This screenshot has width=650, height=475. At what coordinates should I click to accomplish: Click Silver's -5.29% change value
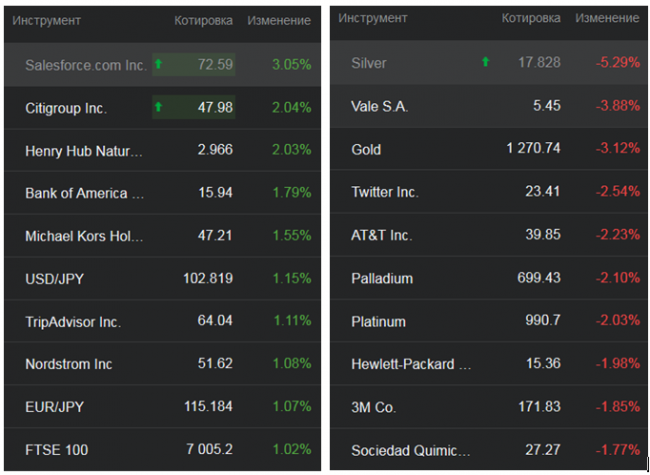(616, 63)
